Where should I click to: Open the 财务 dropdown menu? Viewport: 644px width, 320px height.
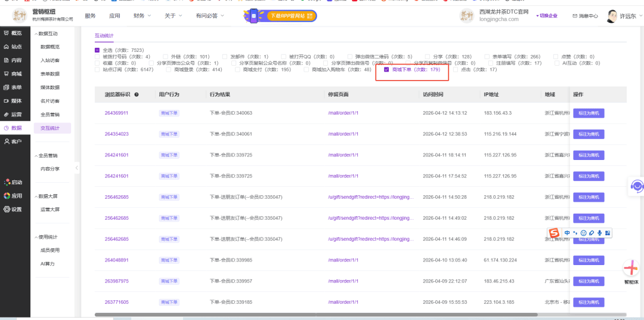(x=142, y=16)
